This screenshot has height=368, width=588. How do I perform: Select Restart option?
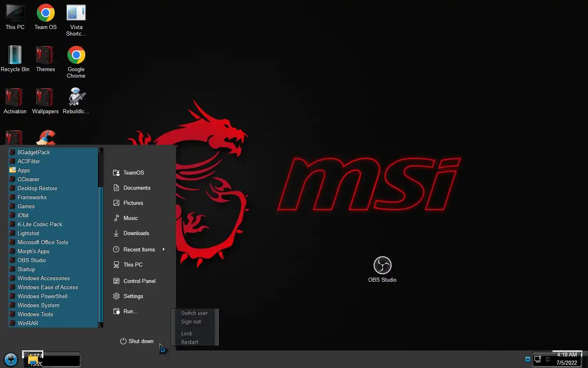(189, 342)
